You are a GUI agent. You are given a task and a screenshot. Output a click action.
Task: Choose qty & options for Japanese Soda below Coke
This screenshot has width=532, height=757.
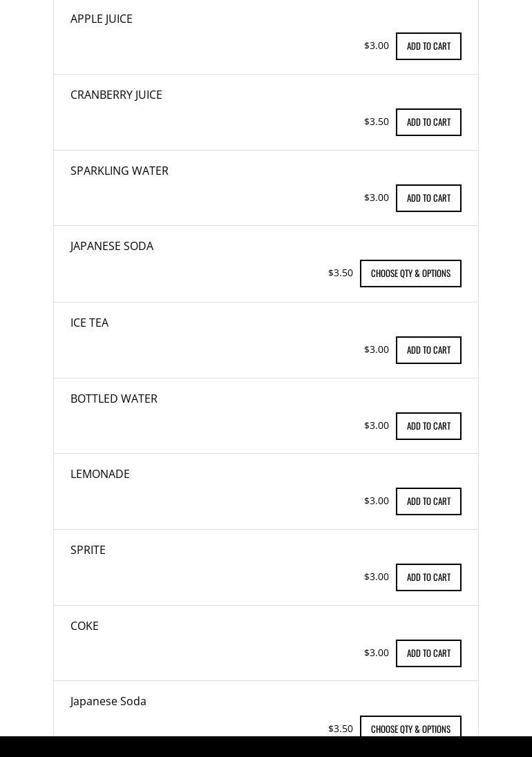click(410, 727)
